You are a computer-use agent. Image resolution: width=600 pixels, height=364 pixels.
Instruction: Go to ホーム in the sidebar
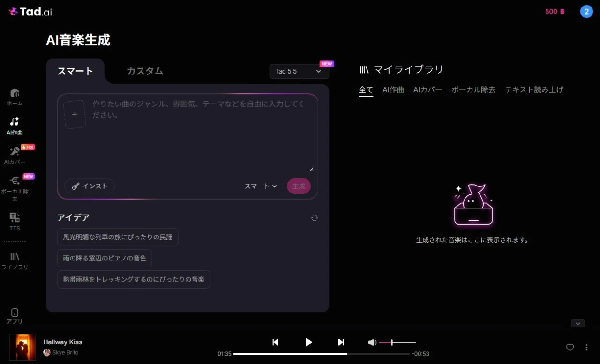coord(15,97)
